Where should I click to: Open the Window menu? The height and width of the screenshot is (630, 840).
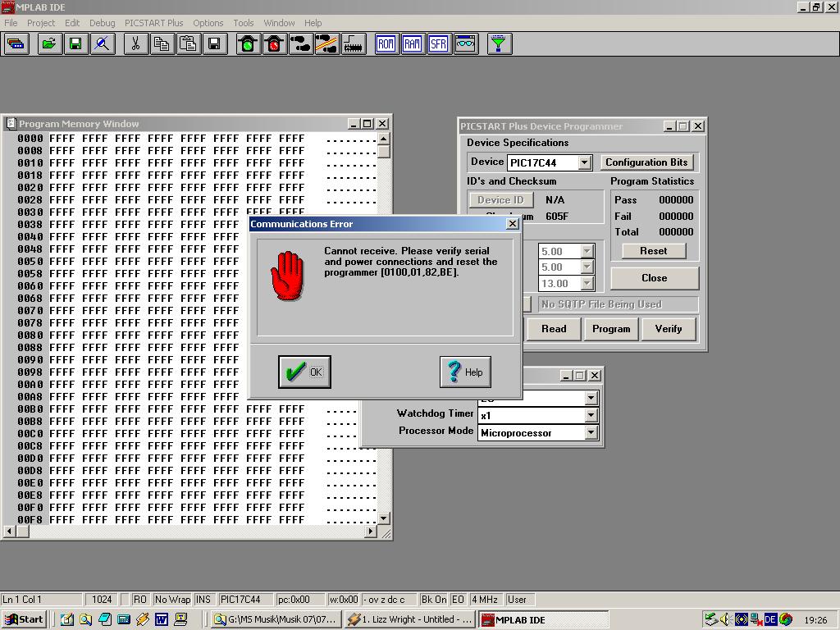[x=279, y=23]
